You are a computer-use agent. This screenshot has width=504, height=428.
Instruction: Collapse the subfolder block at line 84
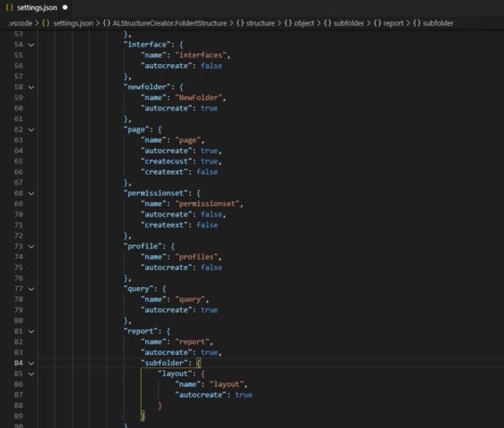tap(31, 363)
